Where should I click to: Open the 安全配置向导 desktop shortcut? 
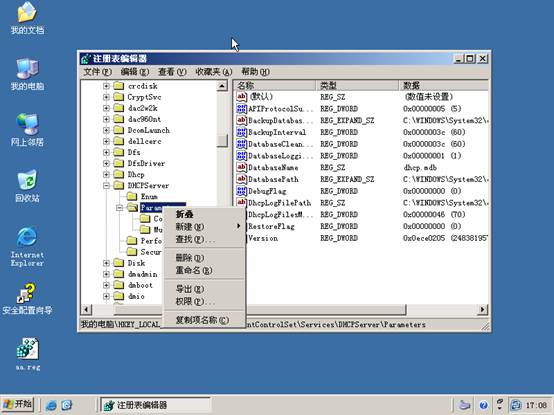pos(27,298)
